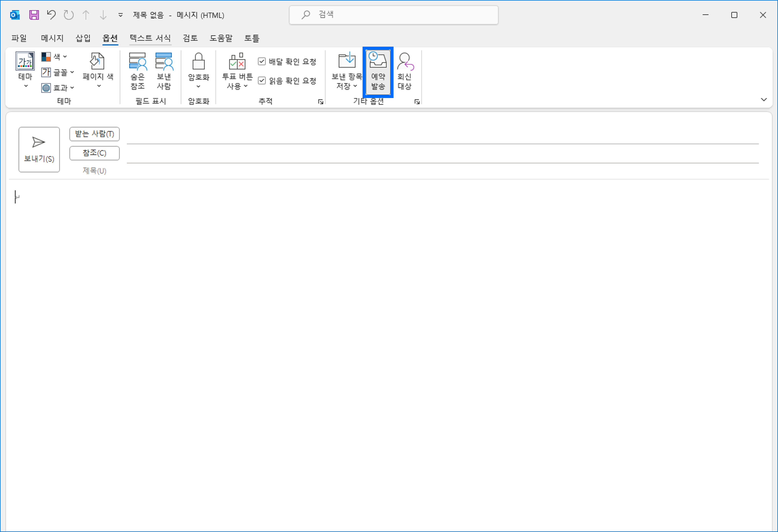Uncheck 배달 확인 요청 checkbox
This screenshot has width=778, height=532.
coord(262,61)
